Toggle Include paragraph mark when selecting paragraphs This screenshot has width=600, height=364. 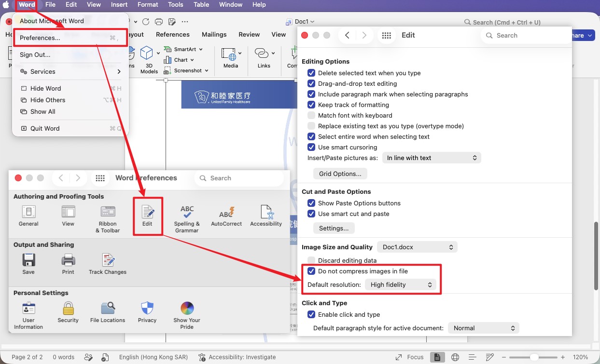(x=311, y=94)
